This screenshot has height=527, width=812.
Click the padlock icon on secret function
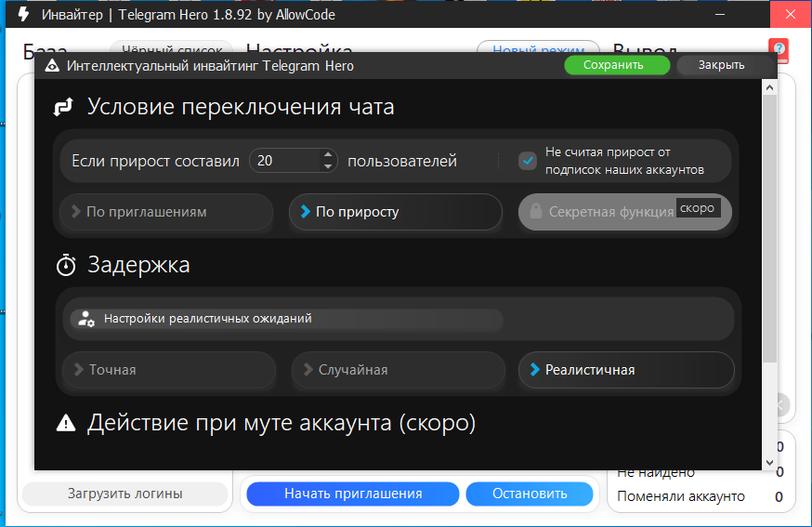[x=535, y=211]
